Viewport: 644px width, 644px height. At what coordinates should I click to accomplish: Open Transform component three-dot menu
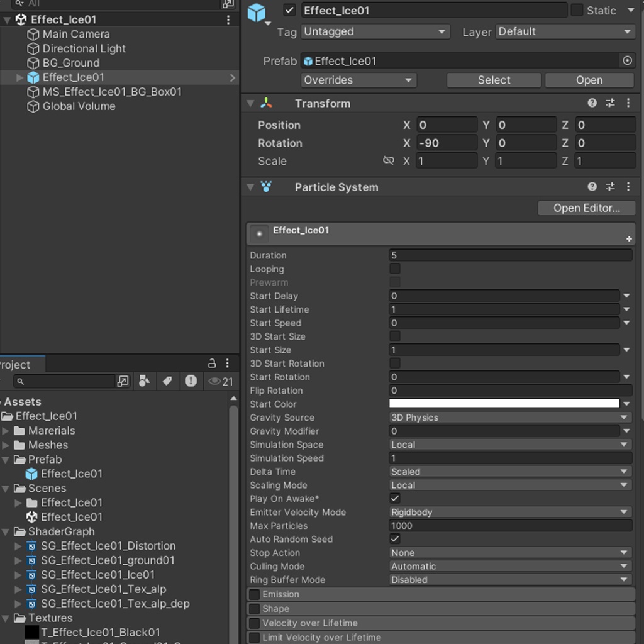[628, 103]
